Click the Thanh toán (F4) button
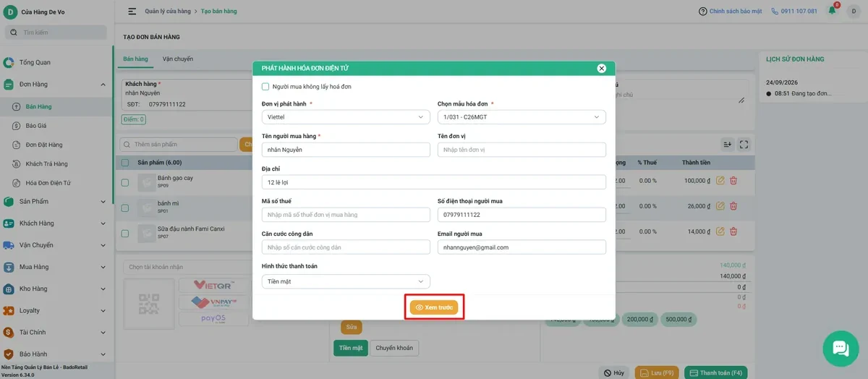The width and height of the screenshot is (868, 379). click(716, 372)
